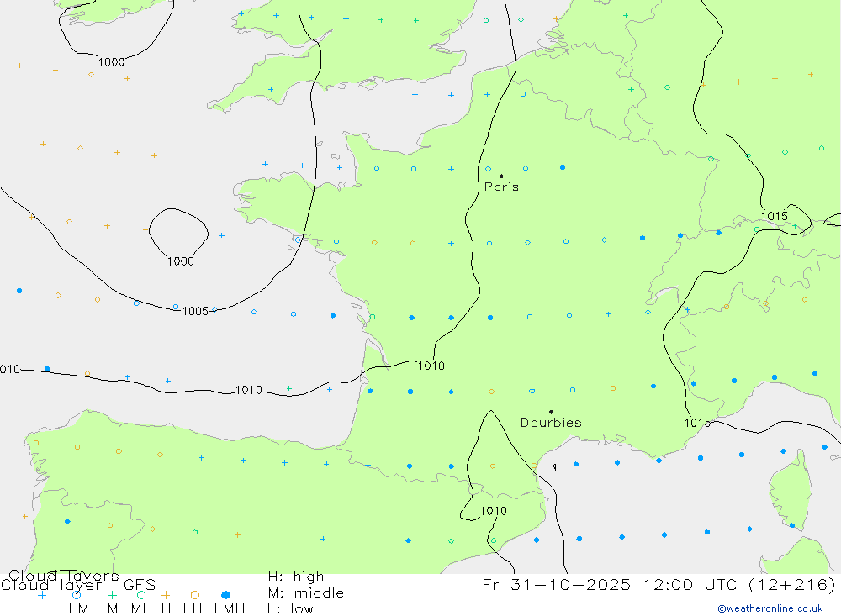
Task: Click the 'M: middle' legend text
Action: pos(306,593)
